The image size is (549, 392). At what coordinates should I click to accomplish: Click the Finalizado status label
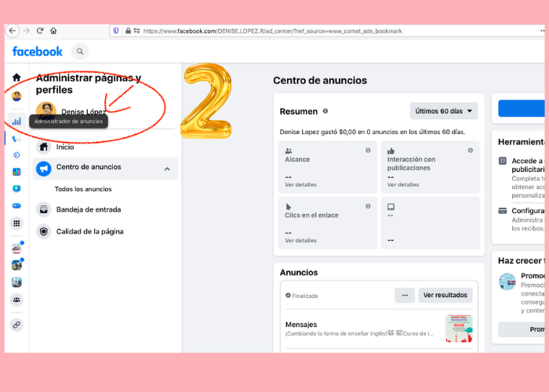tap(301, 296)
